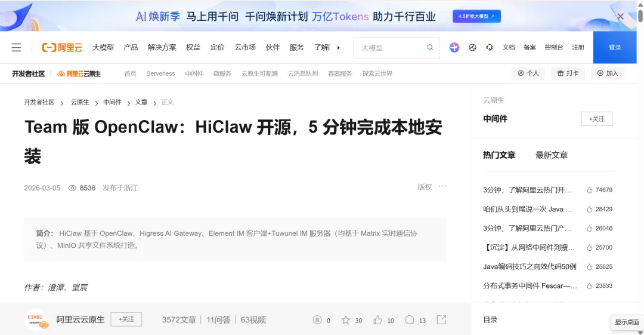Image resolution: width=644 pixels, height=335 pixels.
Task: Select the 容器服务 sub-navigation tab
Action: click(340, 73)
